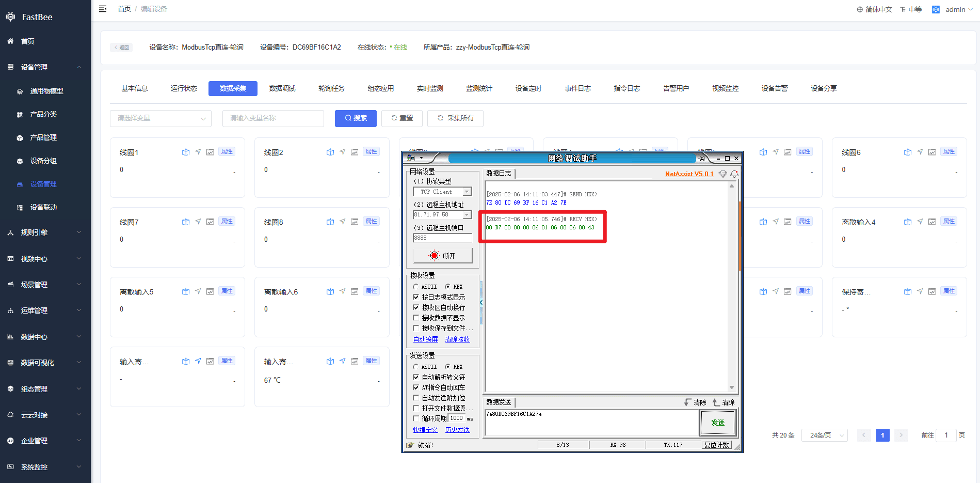Switch to the 指令日志 tab
The height and width of the screenshot is (483, 980).
626,88
